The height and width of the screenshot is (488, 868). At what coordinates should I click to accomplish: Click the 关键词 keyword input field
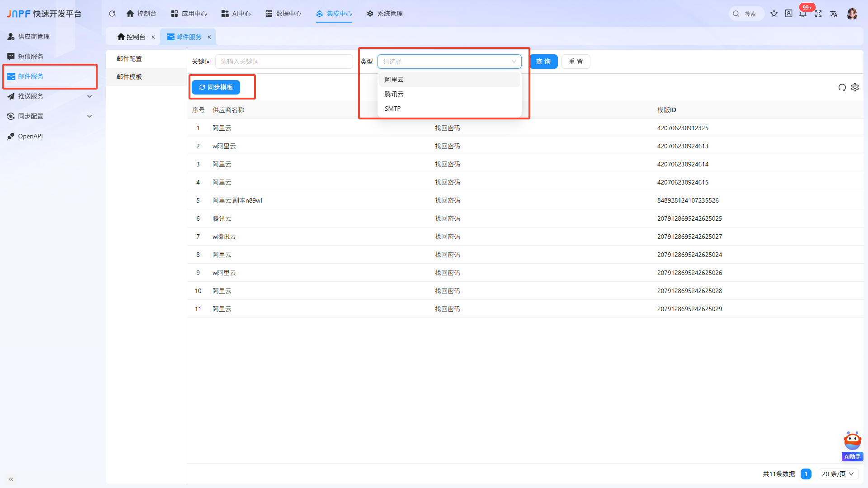[284, 62]
